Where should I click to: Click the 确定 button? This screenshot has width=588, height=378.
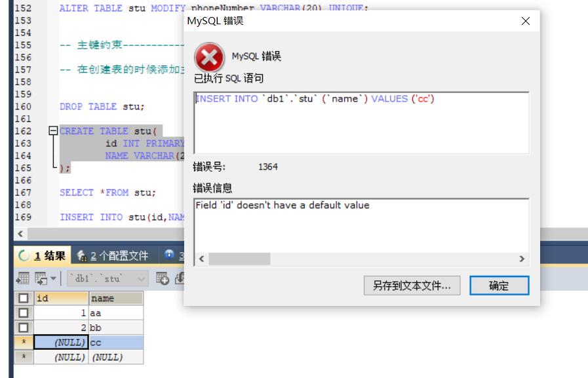click(x=499, y=286)
